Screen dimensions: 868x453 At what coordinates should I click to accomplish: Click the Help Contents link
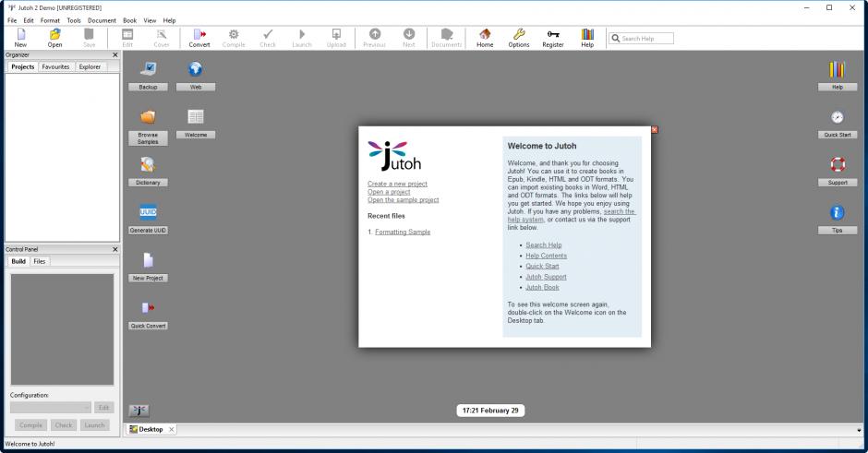[547, 256]
